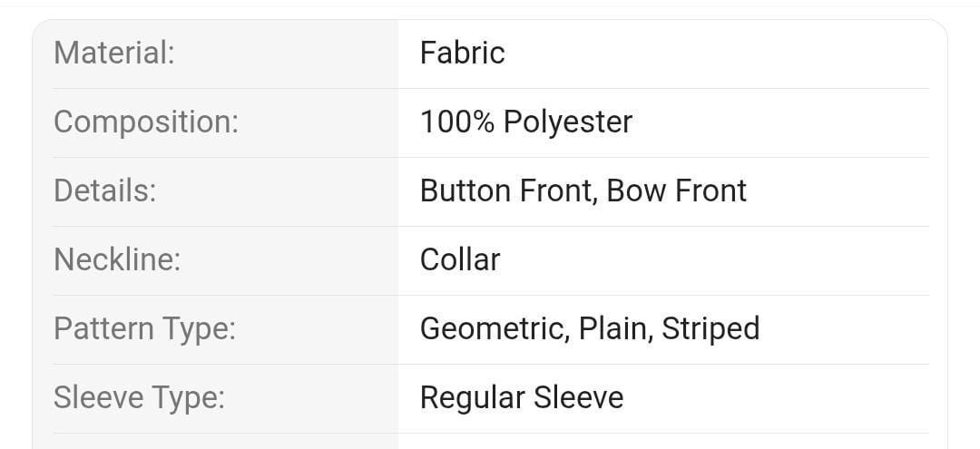Click the Details label
This screenshot has width=980, height=449.
[105, 190]
